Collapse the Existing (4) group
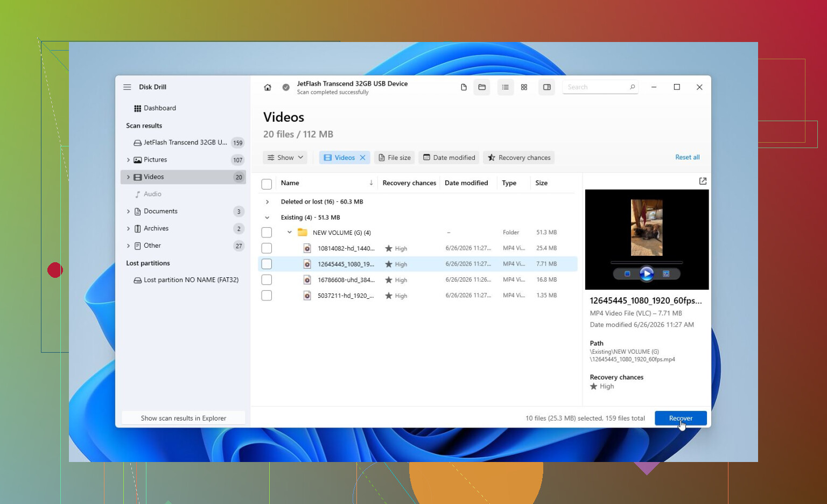This screenshot has width=827, height=504. coord(267,218)
